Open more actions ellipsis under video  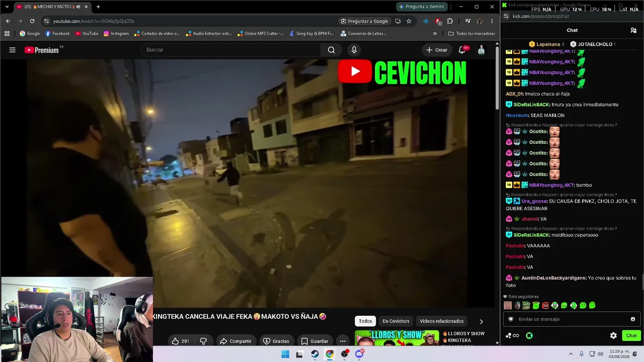pos(343,341)
